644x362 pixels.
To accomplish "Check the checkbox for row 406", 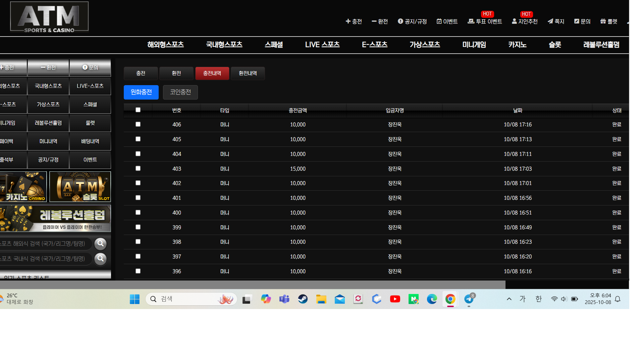I will [138, 124].
